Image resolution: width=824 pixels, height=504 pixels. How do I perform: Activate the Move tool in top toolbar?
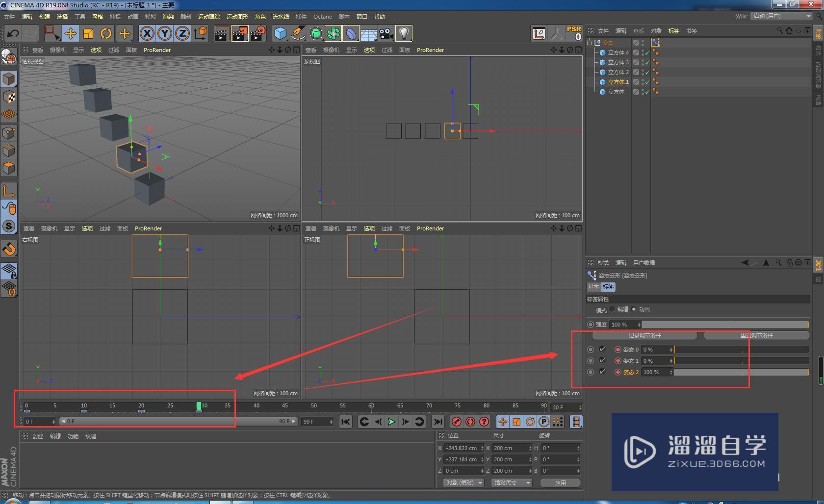point(70,33)
